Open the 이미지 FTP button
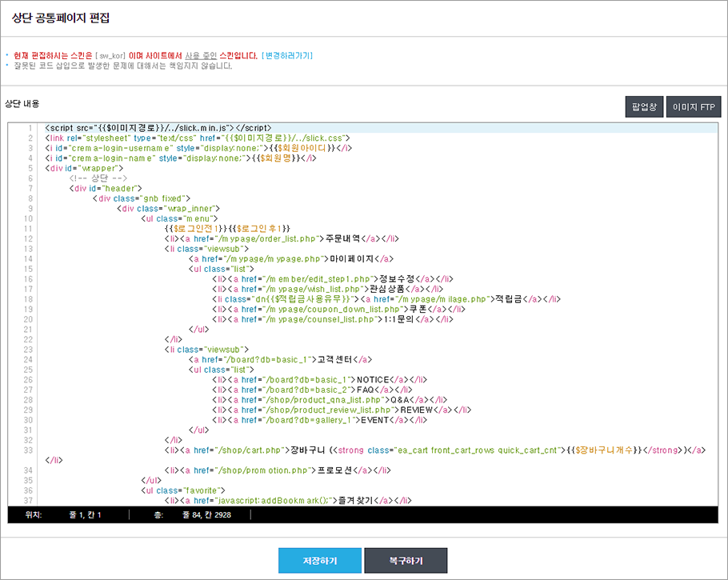The width and height of the screenshot is (728, 580). point(694,107)
